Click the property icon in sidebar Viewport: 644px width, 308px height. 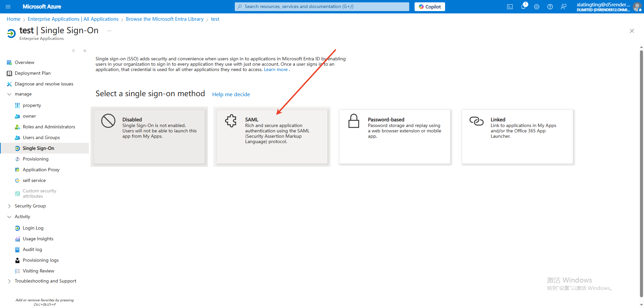17,105
